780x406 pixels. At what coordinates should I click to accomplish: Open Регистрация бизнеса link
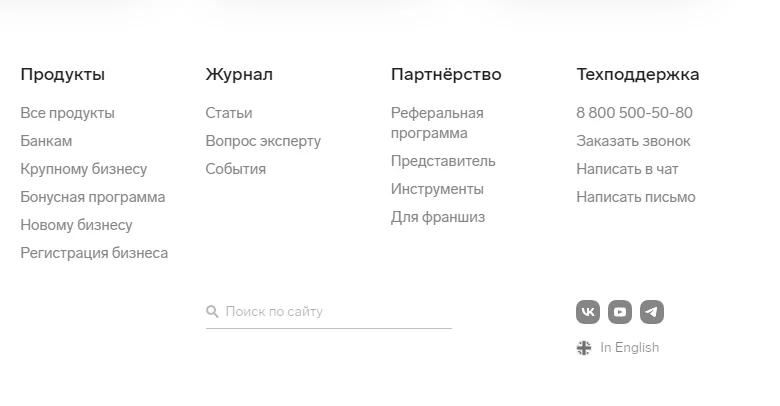pos(94,253)
